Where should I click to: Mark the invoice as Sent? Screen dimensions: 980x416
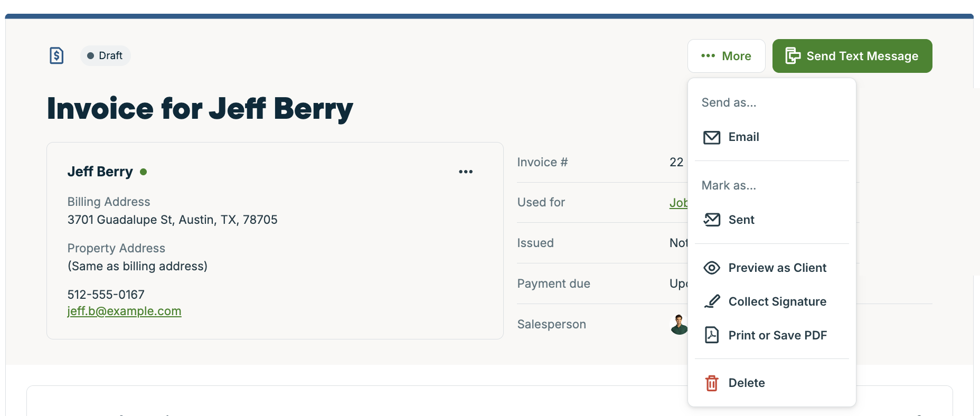tap(741, 220)
